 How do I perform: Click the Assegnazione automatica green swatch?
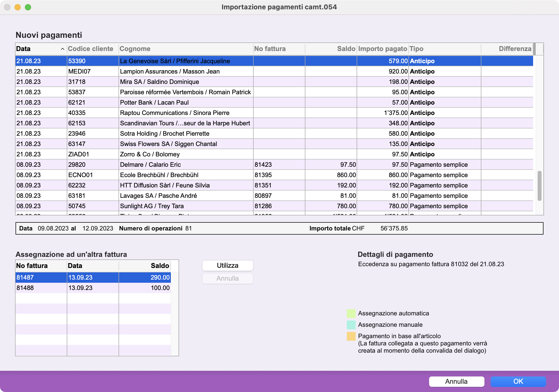point(351,313)
